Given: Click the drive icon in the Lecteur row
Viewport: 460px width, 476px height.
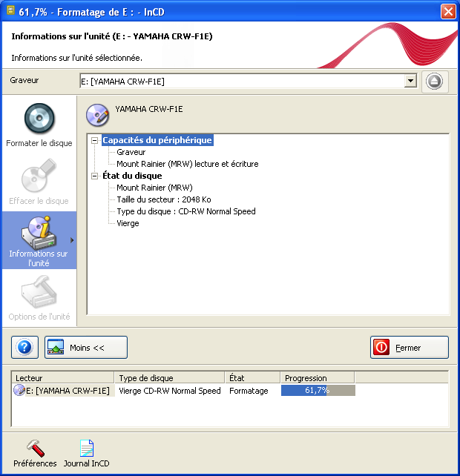Looking at the screenshot, I should tap(19, 390).
